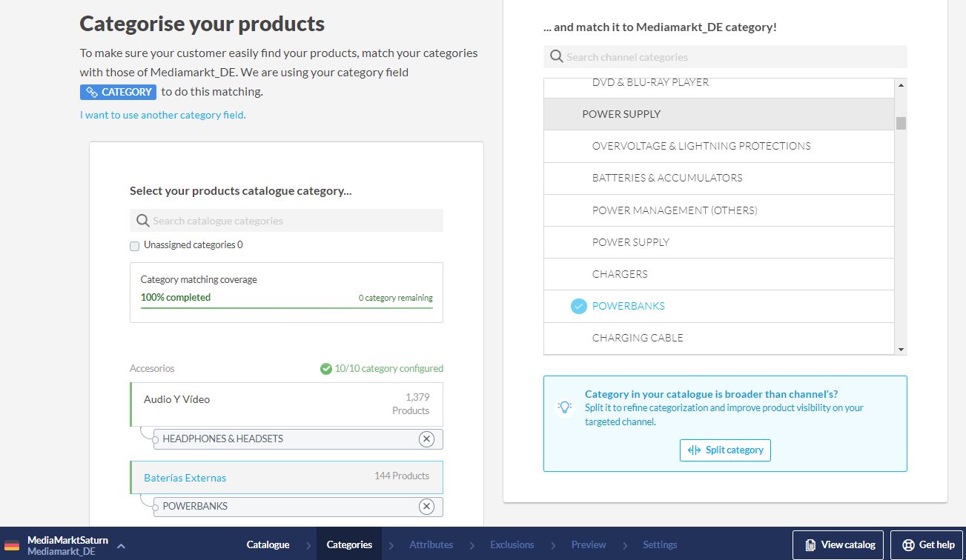Click the category matching coverage progress bar
This screenshot has height=560, width=966.
tap(286, 307)
